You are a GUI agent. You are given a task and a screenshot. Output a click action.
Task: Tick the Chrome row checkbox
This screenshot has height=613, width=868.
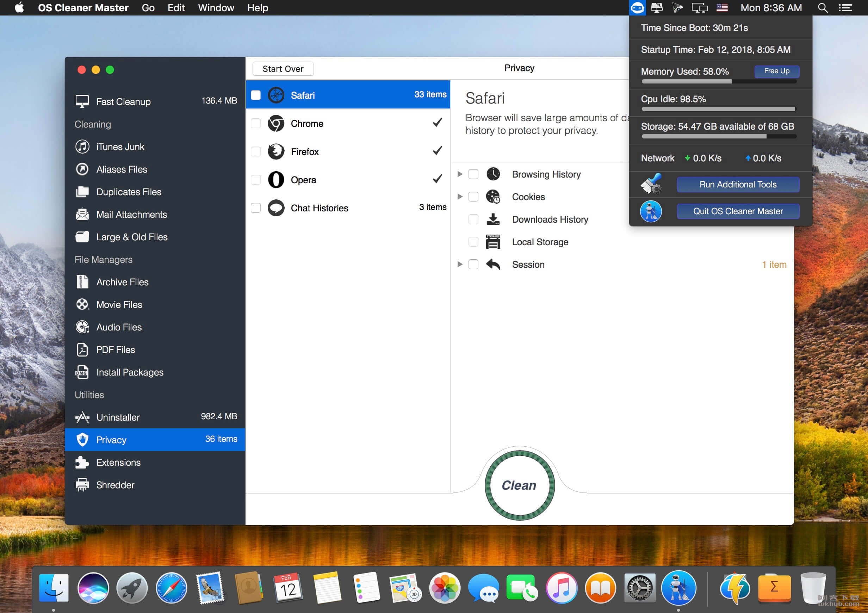point(256,123)
